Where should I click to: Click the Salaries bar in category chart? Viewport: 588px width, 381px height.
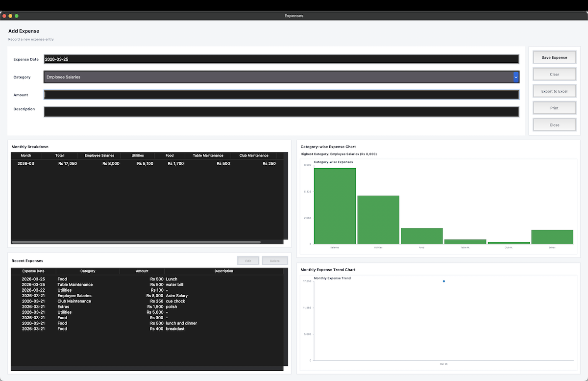pos(335,206)
